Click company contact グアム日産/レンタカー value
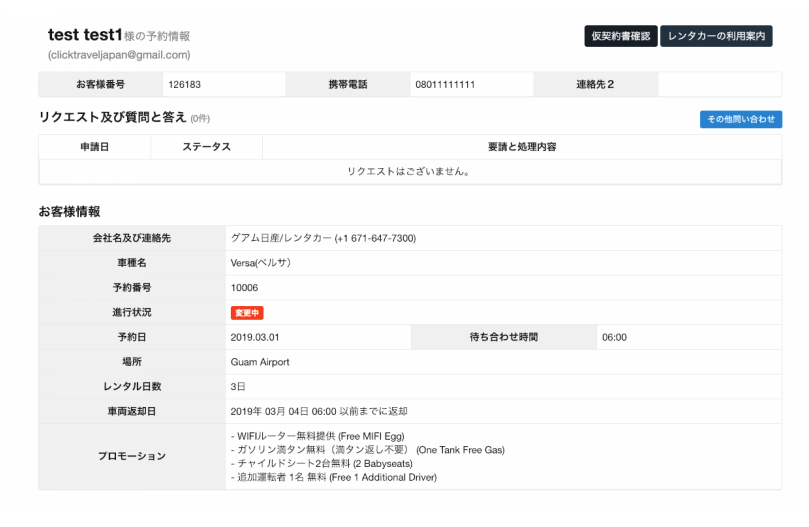The height and width of the screenshot is (527, 809). click(x=323, y=238)
